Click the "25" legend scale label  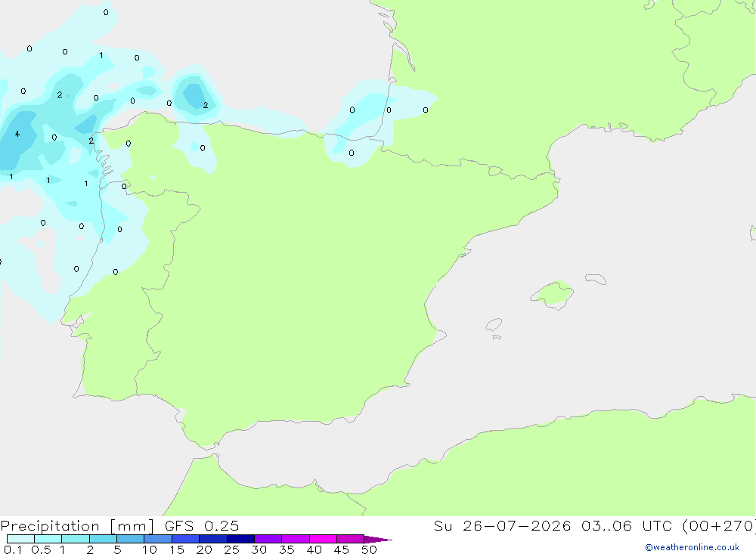232,549
